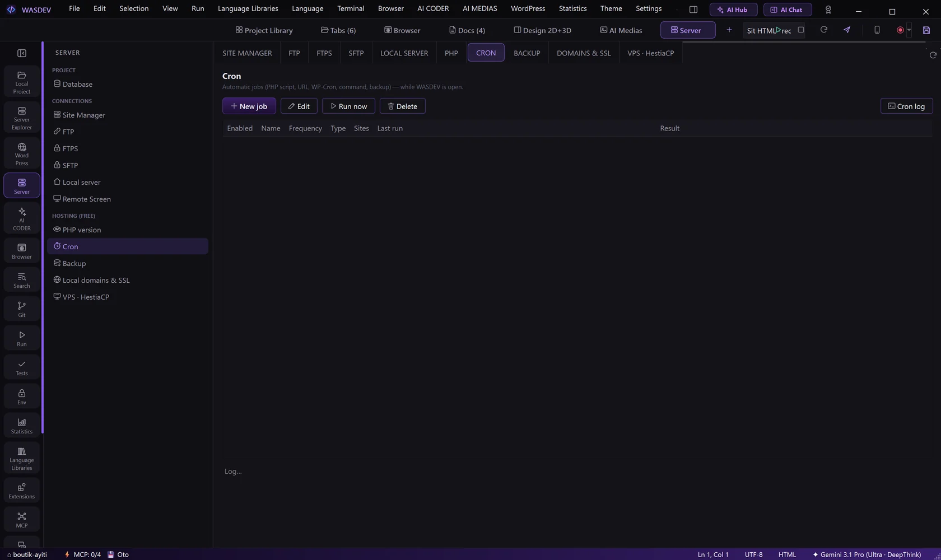Click the paper plane deploy icon
Viewport: 941px width, 560px height.
847,30
